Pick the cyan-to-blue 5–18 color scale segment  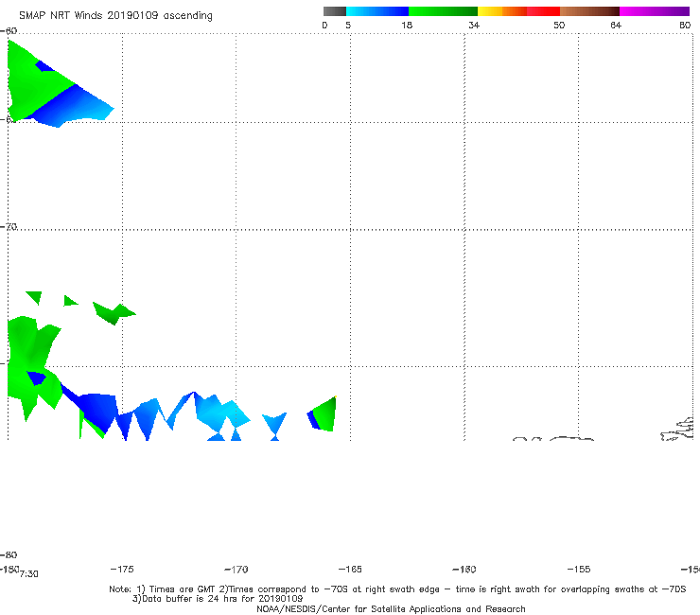tap(377, 11)
